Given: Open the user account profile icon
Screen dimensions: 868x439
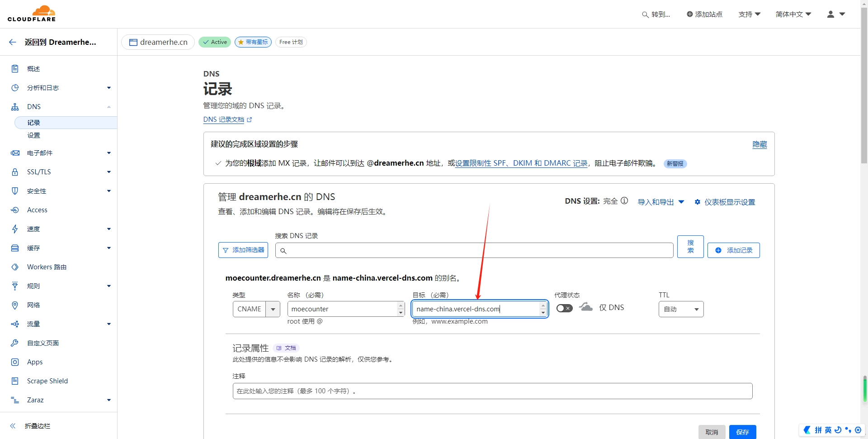Looking at the screenshot, I should coord(830,14).
